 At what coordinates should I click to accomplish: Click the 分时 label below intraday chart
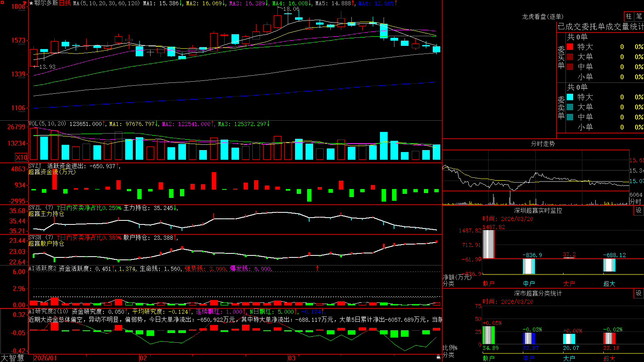tap(636, 201)
